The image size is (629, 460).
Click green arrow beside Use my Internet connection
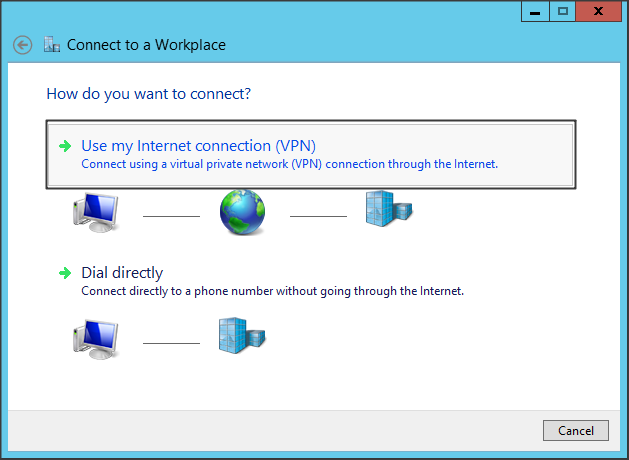(x=65, y=146)
